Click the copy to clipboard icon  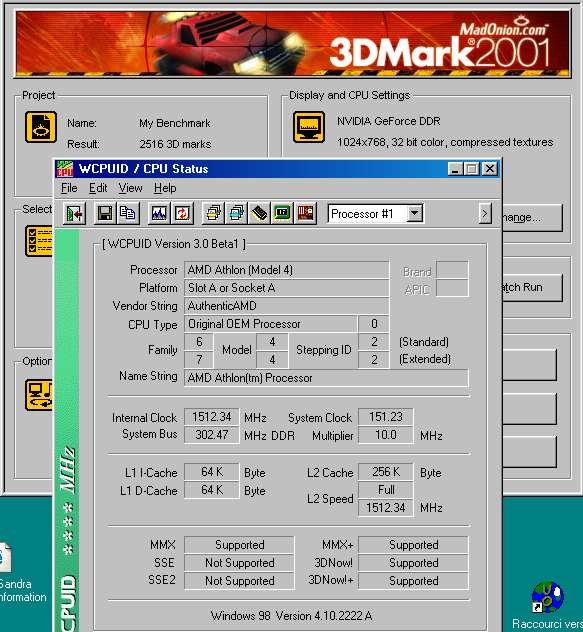[x=128, y=213]
